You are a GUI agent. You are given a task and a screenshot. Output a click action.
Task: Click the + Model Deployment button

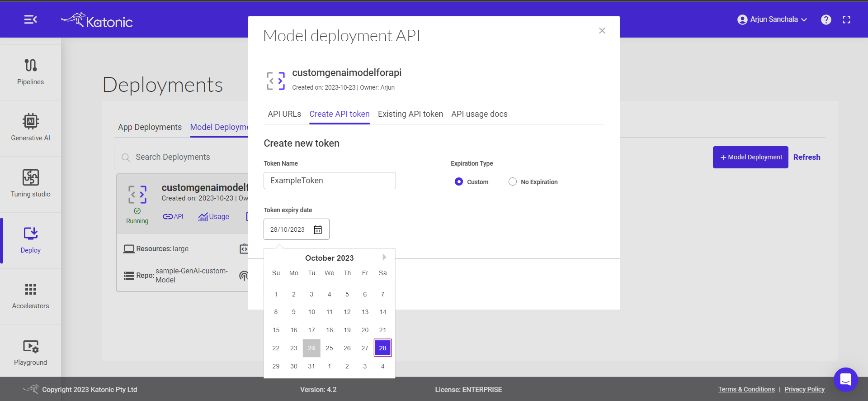(750, 157)
